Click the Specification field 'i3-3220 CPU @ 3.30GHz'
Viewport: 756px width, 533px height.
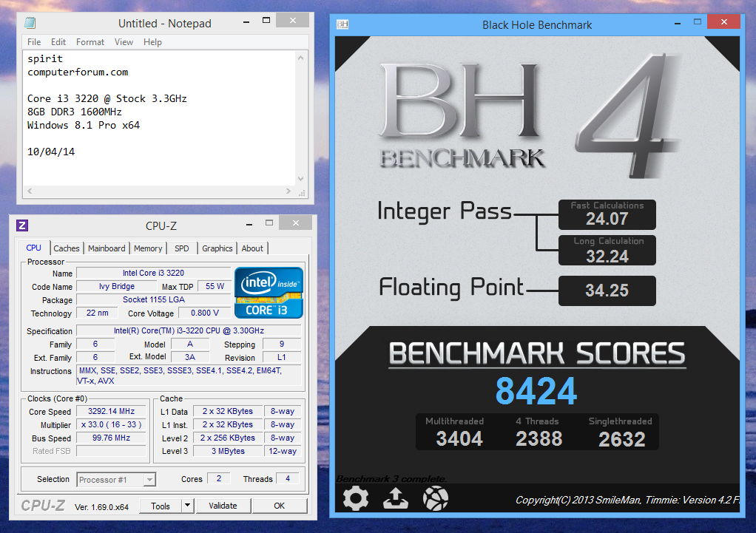coord(189,330)
